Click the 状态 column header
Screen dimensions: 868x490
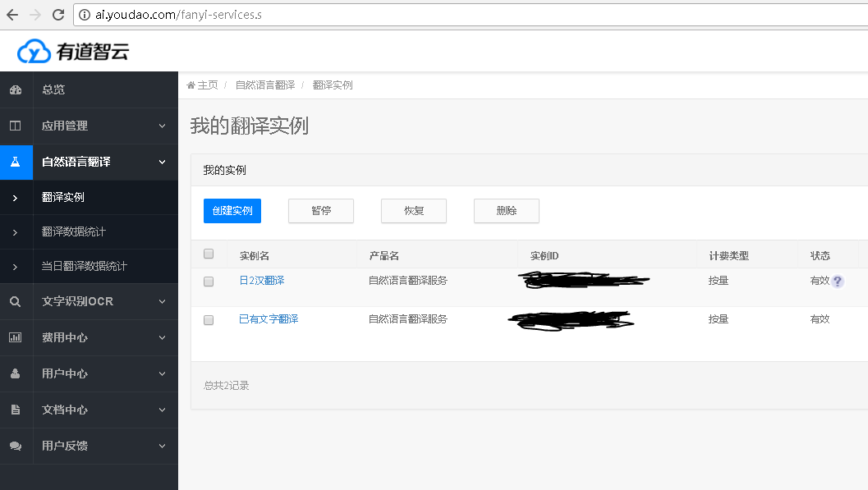tap(820, 255)
